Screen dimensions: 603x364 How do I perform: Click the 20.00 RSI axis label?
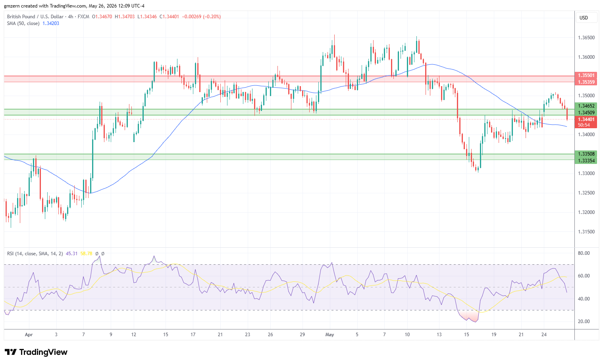pos(584,322)
